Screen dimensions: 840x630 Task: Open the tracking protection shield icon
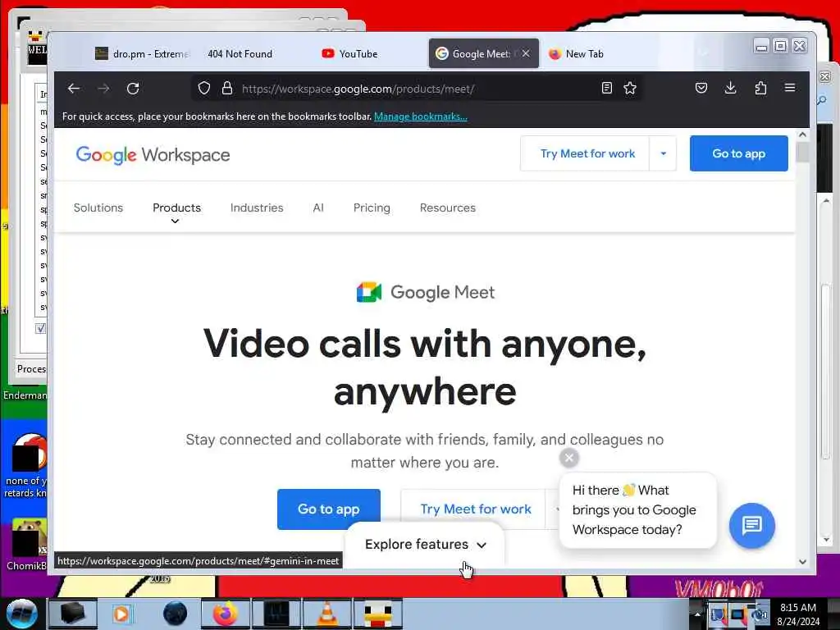tap(204, 89)
